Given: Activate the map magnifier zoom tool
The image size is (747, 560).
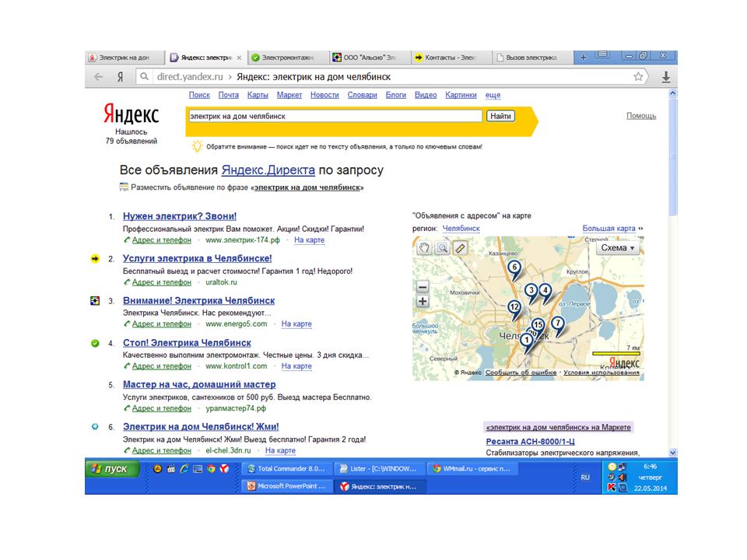Looking at the screenshot, I should coord(442,248).
